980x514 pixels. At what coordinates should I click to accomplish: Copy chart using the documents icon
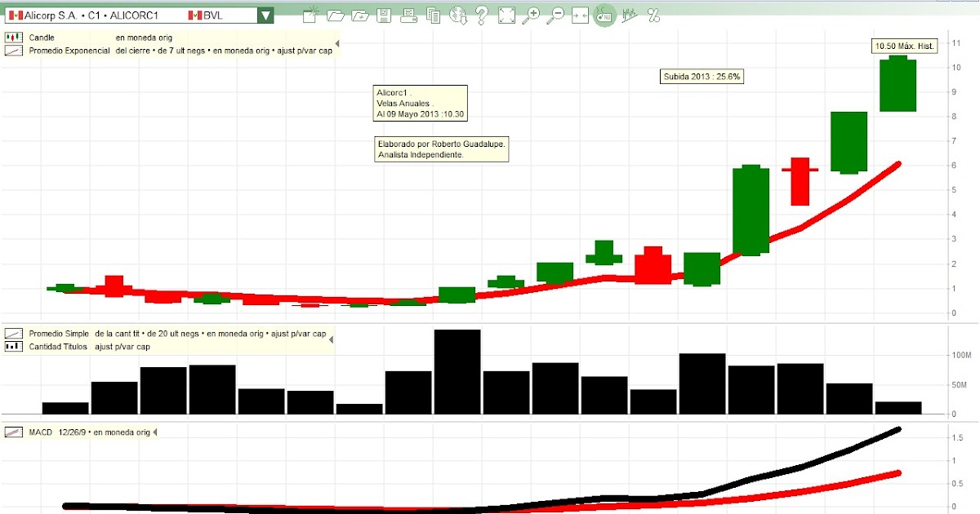[x=433, y=15]
